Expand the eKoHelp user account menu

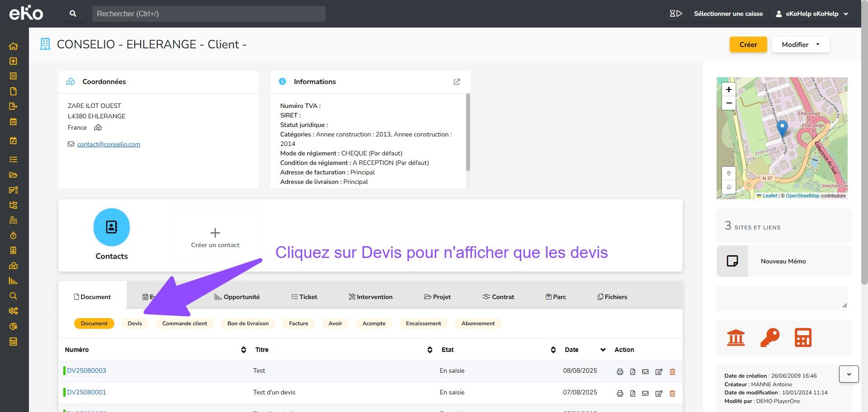pyautogui.click(x=812, y=14)
